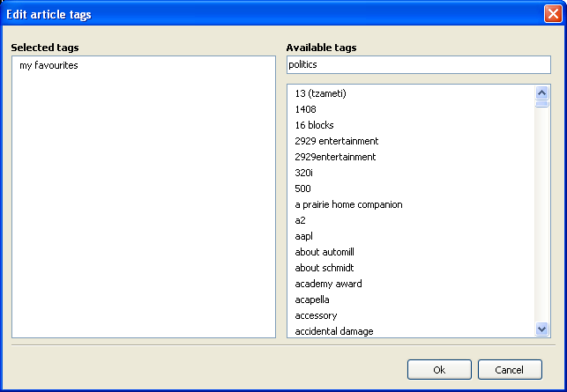
Task: Choose the 'accessory' tag
Action: click(x=316, y=315)
